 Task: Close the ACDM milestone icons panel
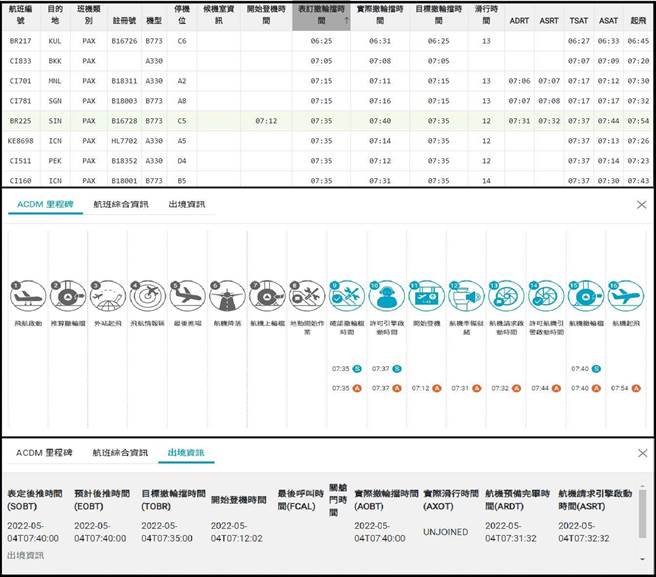[641, 205]
